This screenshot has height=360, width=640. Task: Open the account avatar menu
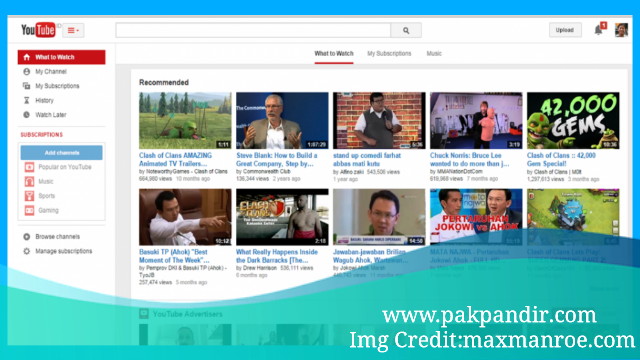pos(621,30)
